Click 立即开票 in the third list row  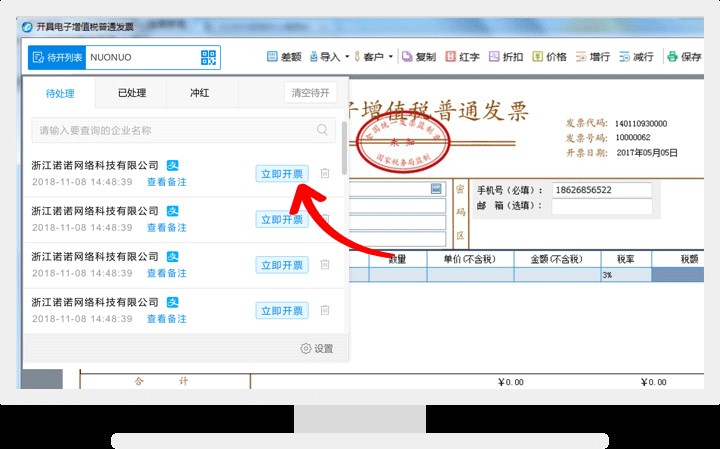point(282,265)
